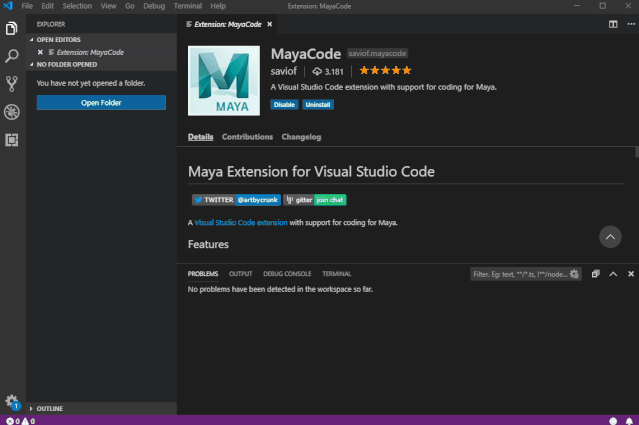Select the Details tab
639x425 pixels.
point(201,137)
